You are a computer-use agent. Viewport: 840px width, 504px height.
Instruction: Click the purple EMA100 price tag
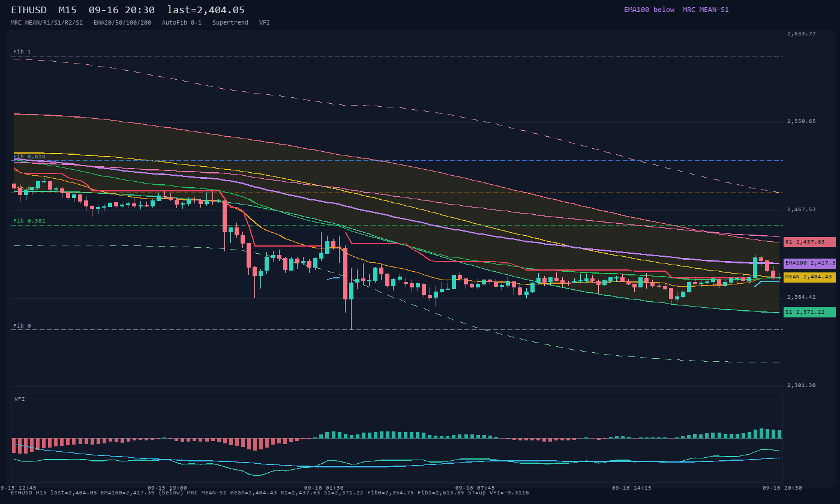coord(809,263)
